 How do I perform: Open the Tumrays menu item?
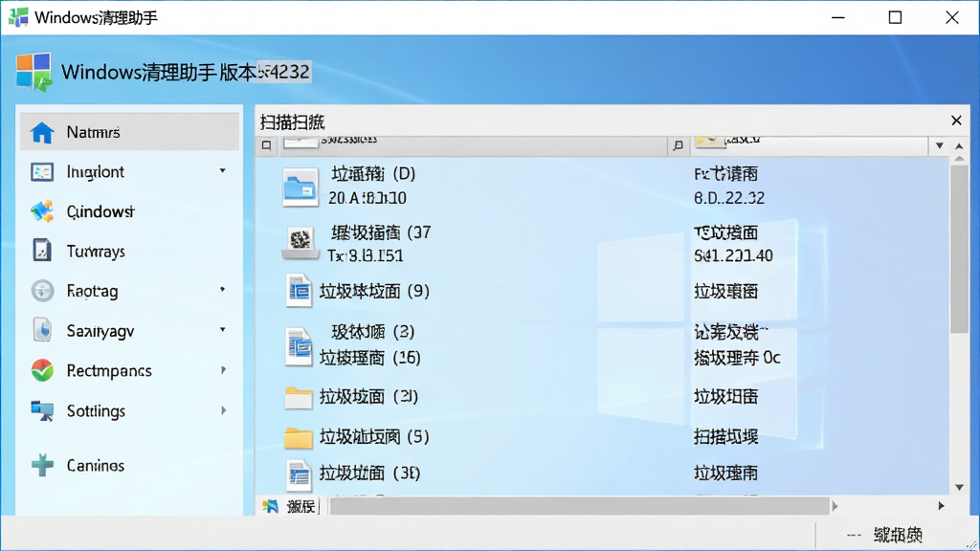click(x=129, y=252)
